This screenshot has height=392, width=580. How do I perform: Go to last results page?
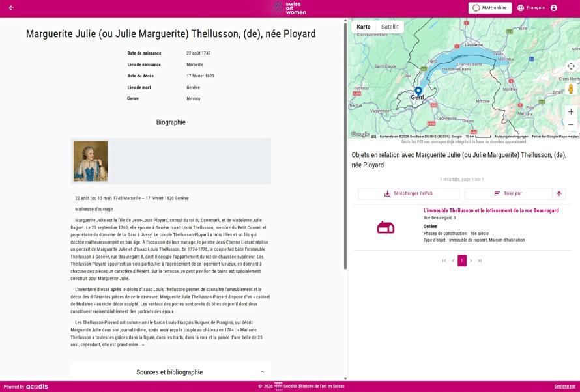pyautogui.click(x=480, y=261)
